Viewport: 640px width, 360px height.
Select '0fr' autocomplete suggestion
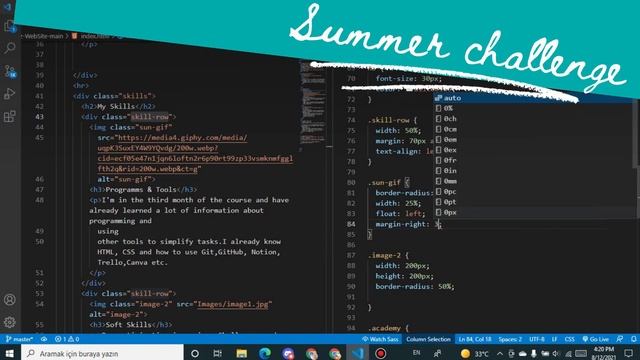click(536, 160)
